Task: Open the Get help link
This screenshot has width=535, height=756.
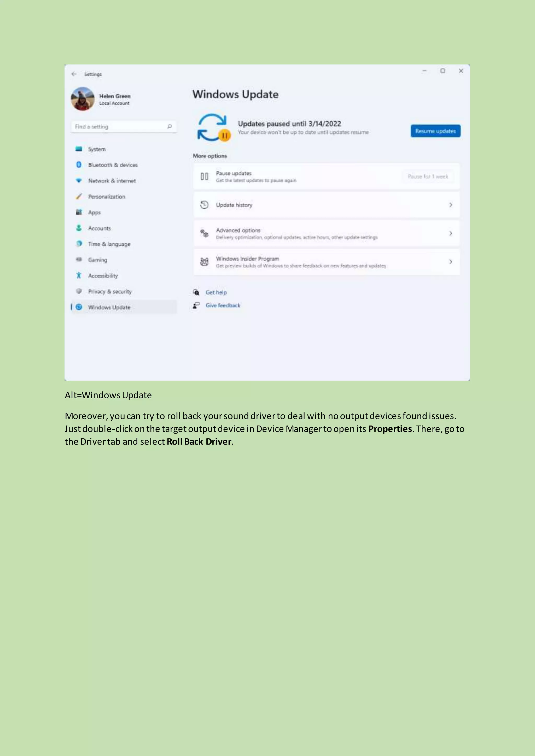Action: coord(216,292)
